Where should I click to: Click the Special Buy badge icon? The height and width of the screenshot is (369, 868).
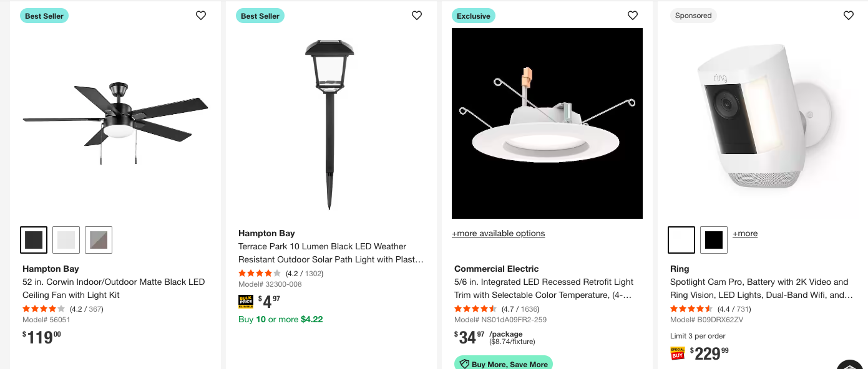pyautogui.click(x=678, y=353)
